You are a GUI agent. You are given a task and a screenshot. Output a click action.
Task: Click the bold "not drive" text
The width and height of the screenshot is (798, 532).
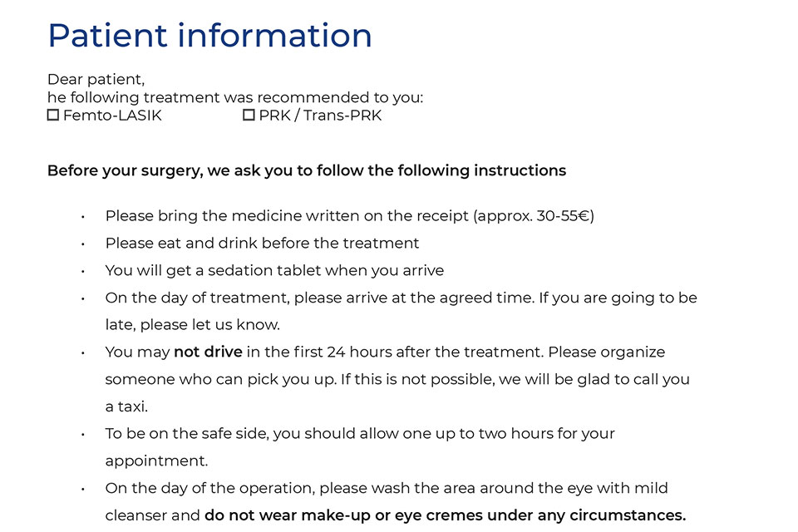208,352
